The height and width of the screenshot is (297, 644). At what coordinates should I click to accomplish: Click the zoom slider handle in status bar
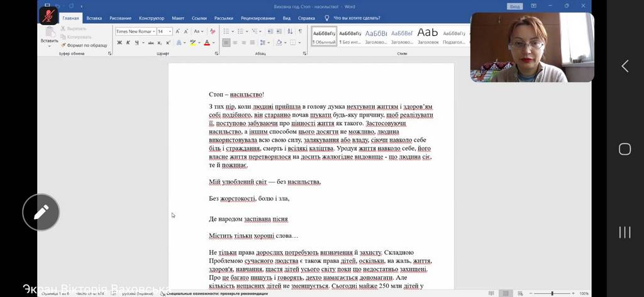(552, 293)
